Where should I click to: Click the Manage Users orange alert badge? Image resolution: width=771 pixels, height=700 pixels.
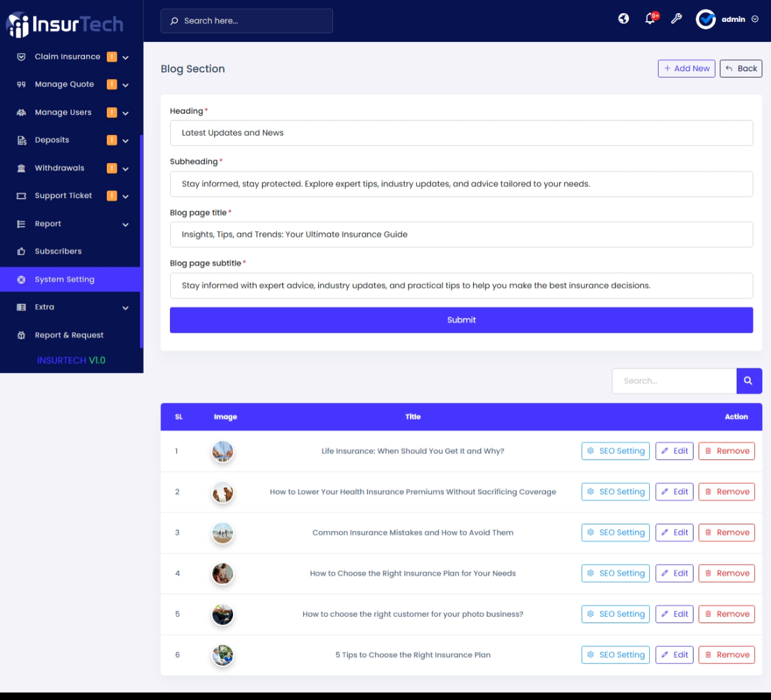112,112
